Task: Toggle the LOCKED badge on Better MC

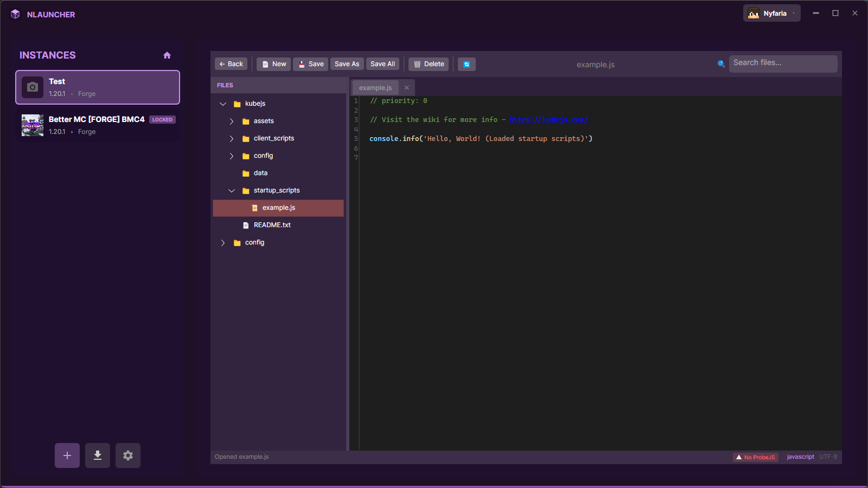Action: 162,119
